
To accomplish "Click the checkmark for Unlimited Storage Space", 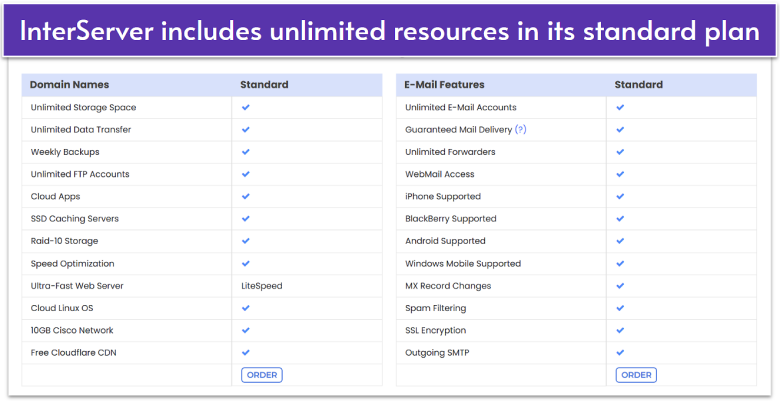I will click(246, 107).
